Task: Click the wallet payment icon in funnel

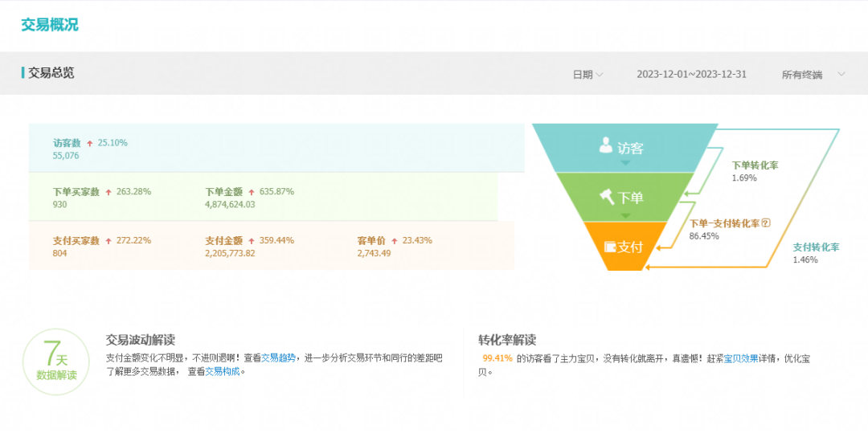Action: tap(610, 247)
